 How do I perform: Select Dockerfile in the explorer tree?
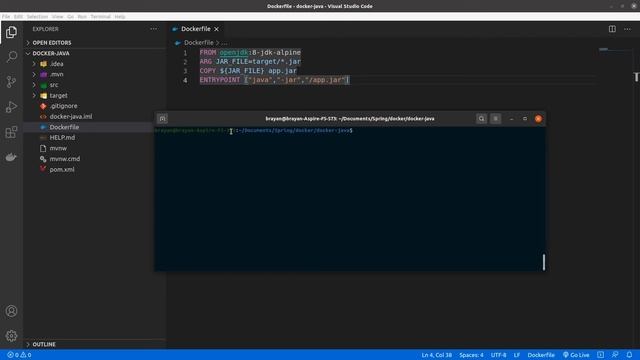(64, 127)
